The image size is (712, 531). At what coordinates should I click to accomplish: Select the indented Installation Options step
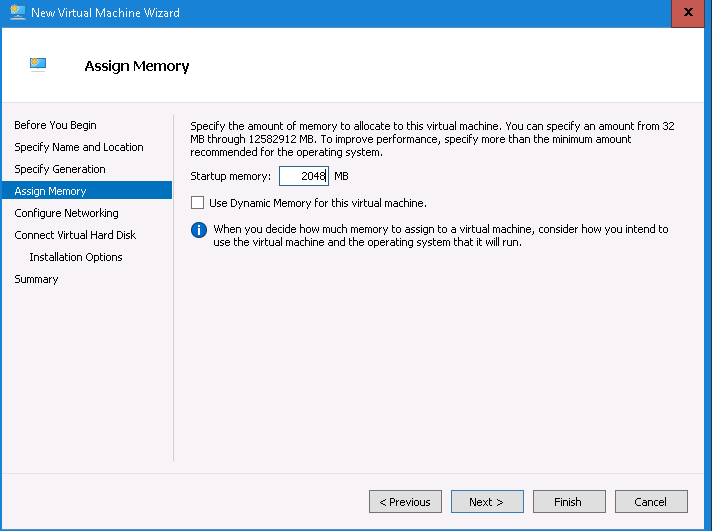click(76, 257)
